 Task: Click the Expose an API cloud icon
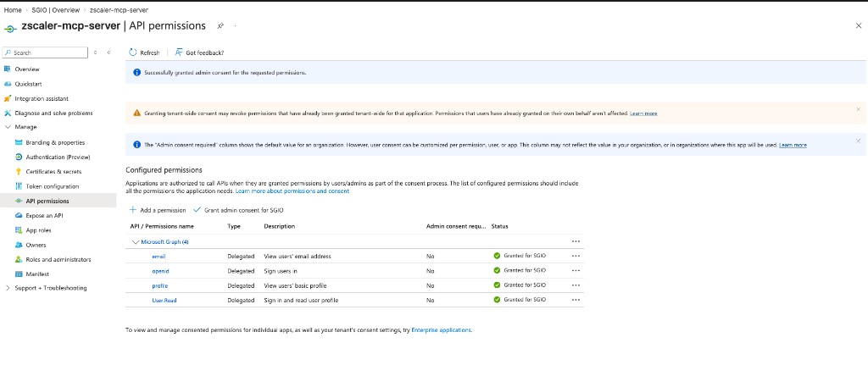pyautogui.click(x=19, y=215)
